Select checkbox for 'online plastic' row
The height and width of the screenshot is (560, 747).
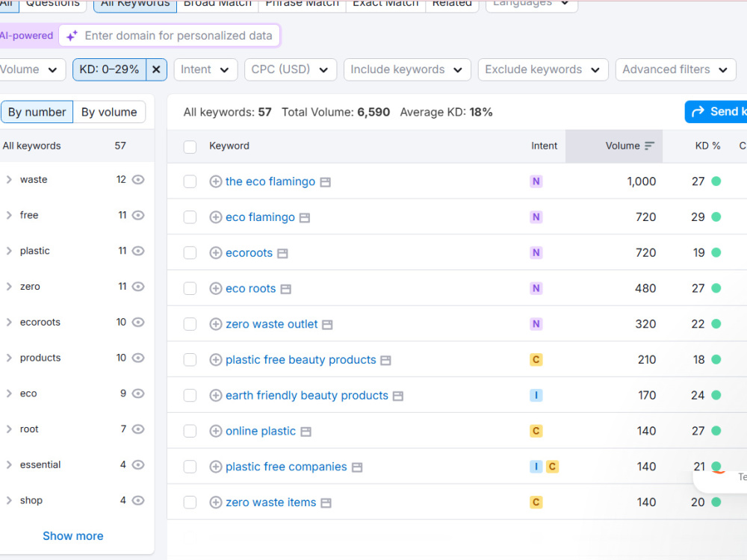(190, 431)
